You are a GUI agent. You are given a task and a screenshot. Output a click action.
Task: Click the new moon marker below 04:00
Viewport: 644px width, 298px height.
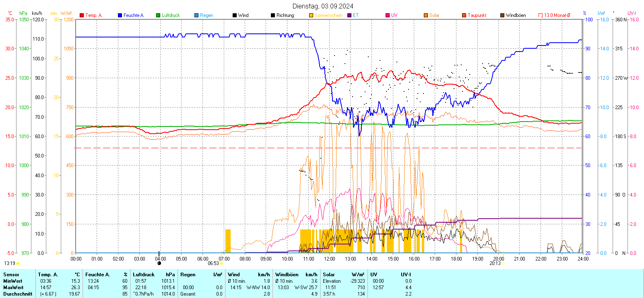click(x=159, y=263)
